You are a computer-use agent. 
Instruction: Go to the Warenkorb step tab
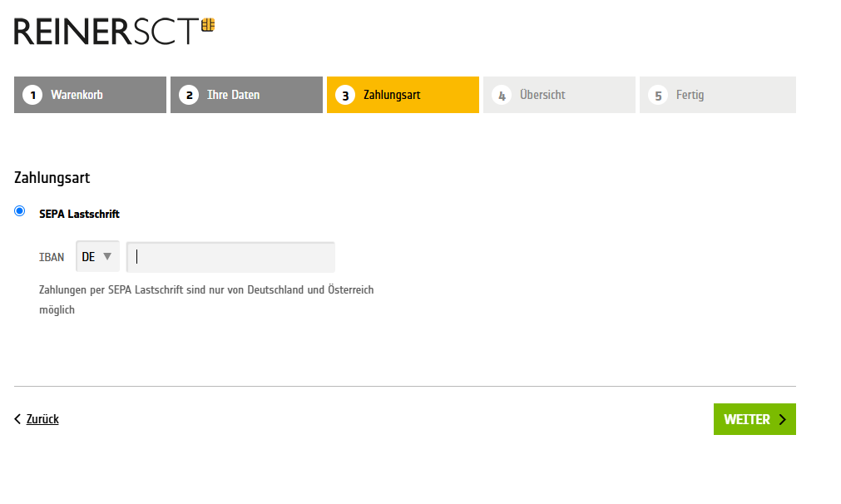[x=90, y=95]
